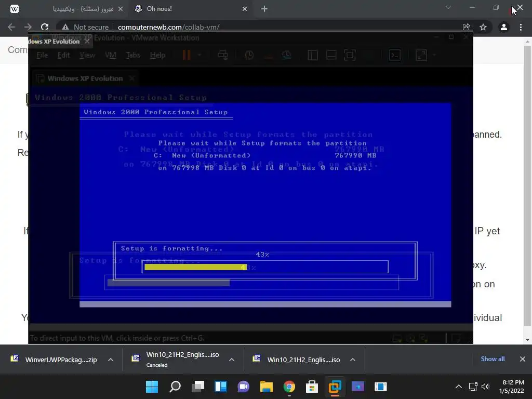The width and height of the screenshot is (532, 399).
Task: Click the tab search chevron in Chrome
Action: click(x=448, y=7)
